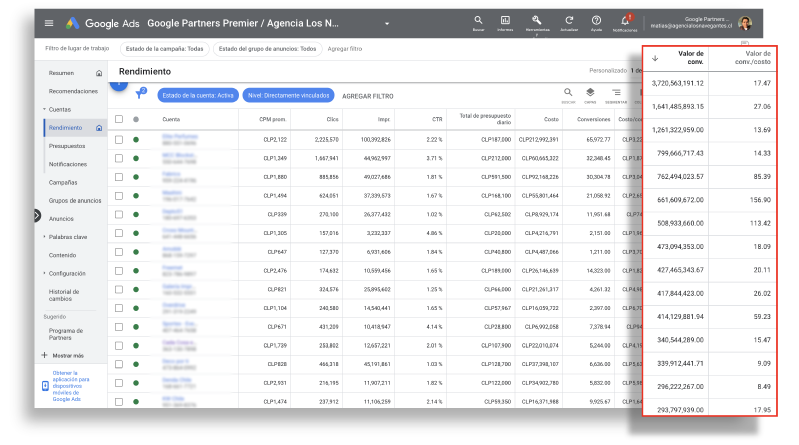Check the row with CPM CLP647
The height and width of the screenshot is (445, 799).
tap(119, 252)
